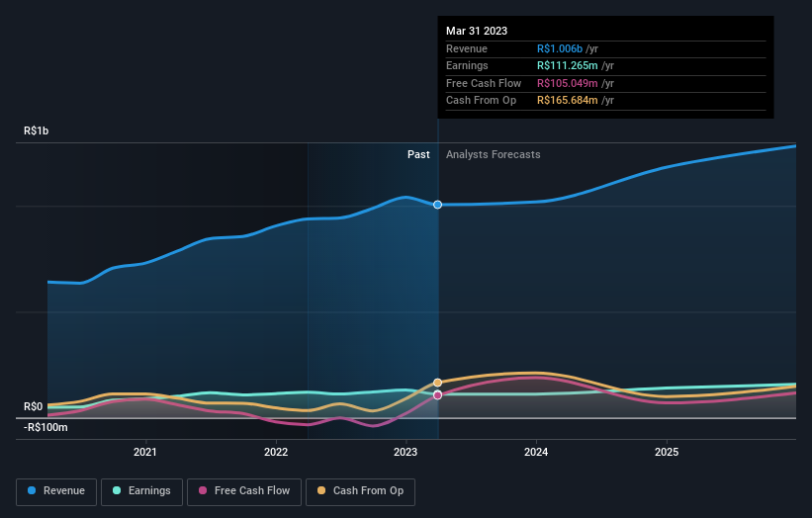Toggle the Free Cash Flow legend button
The width and height of the screenshot is (812, 518).
point(244,491)
